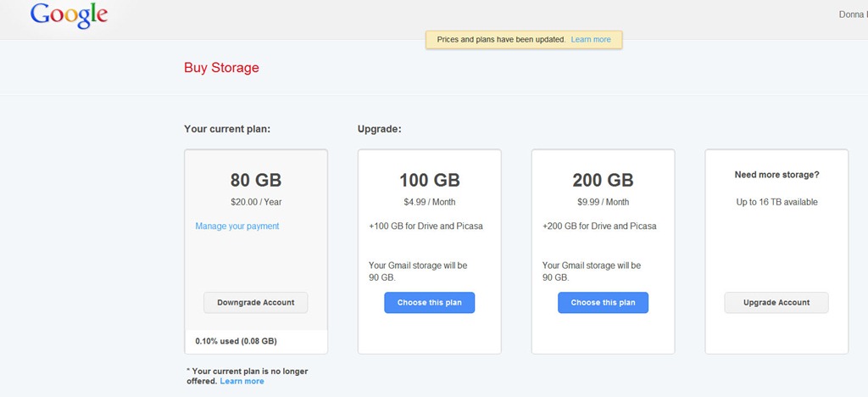The width and height of the screenshot is (868, 397).
Task: Choose the 200 GB plan button
Action: pos(603,303)
